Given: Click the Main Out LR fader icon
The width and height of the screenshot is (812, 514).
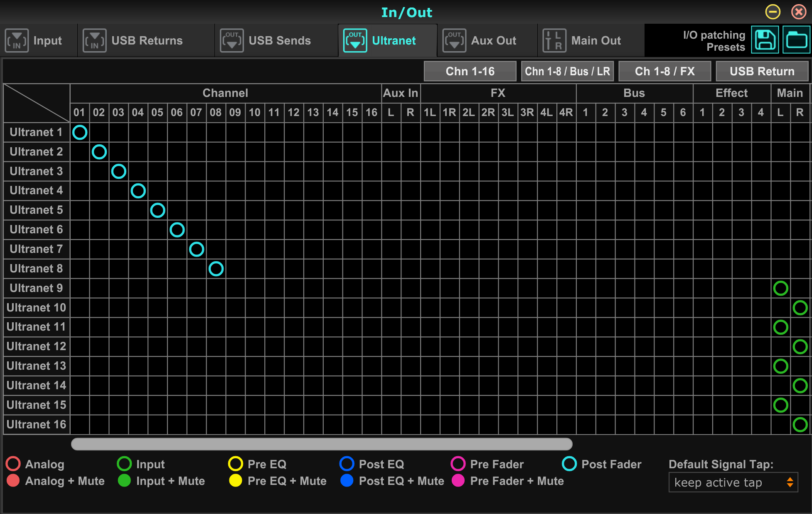Looking at the screenshot, I should coord(554,41).
